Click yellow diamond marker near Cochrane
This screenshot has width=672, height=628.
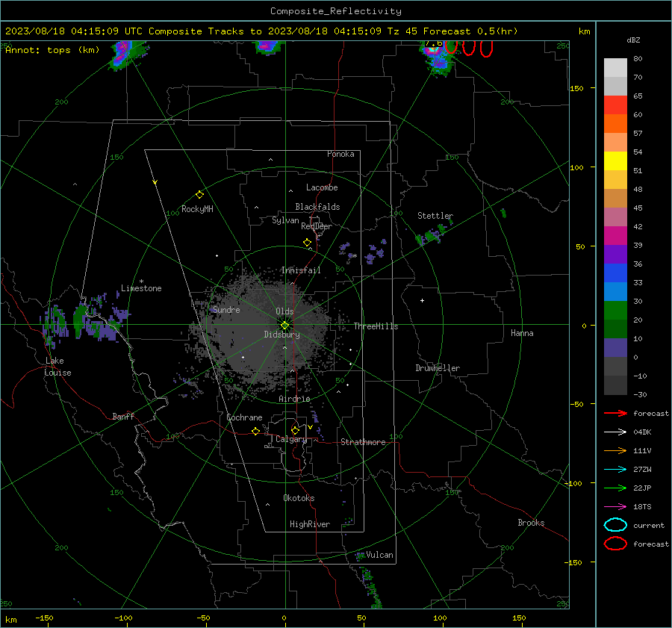point(255,432)
